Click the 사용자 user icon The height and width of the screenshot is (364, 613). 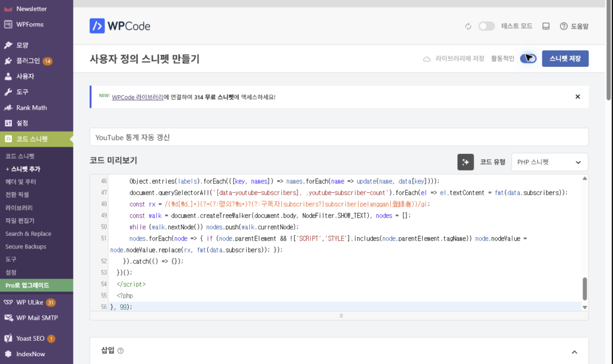coord(8,76)
